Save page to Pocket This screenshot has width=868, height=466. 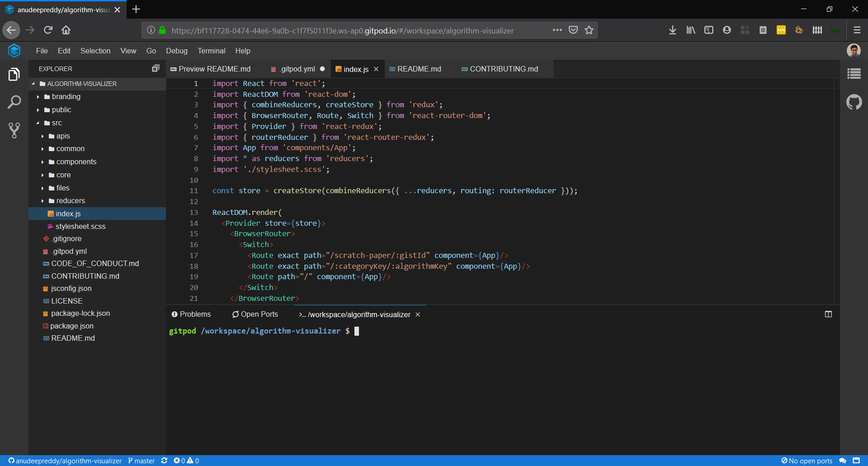tap(573, 30)
